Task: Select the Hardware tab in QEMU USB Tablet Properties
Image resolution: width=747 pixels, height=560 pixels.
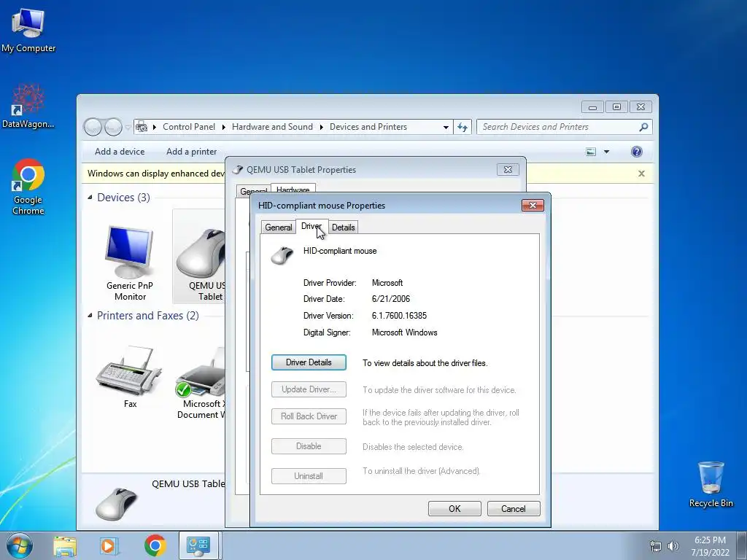Action: click(x=293, y=189)
